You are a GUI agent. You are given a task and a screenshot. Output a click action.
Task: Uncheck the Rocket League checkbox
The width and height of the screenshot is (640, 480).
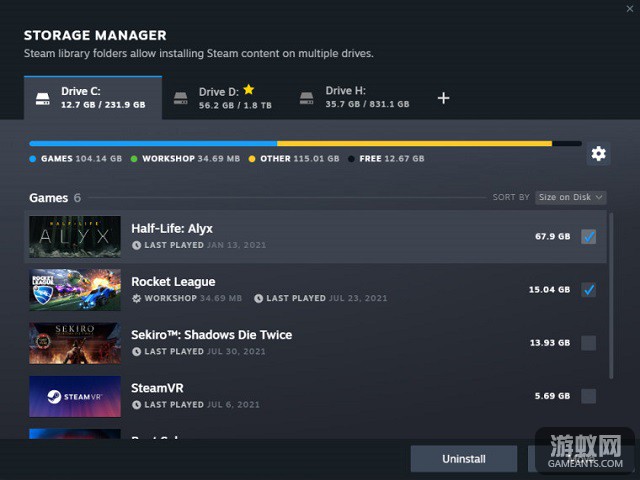[x=588, y=290]
